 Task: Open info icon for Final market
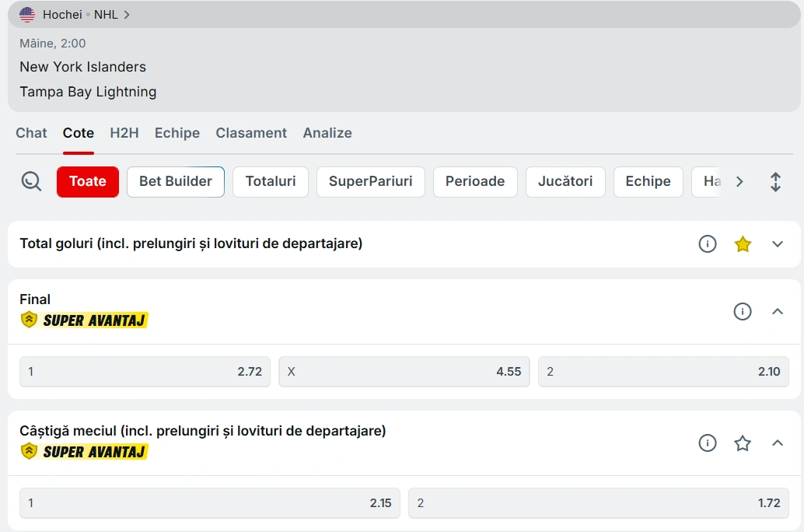743,312
